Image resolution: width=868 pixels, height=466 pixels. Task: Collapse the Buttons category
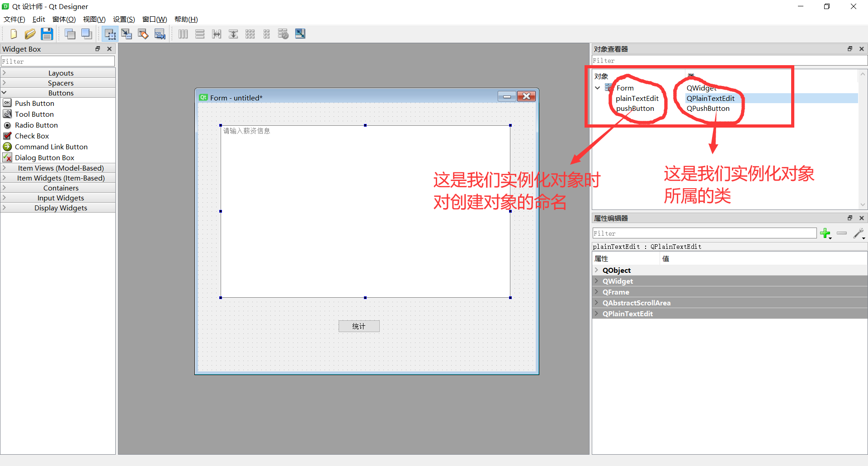click(58, 93)
